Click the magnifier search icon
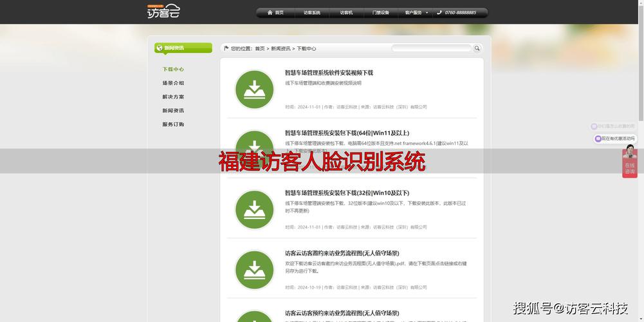The width and height of the screenshot is (644, 322). tap(477, 48)
